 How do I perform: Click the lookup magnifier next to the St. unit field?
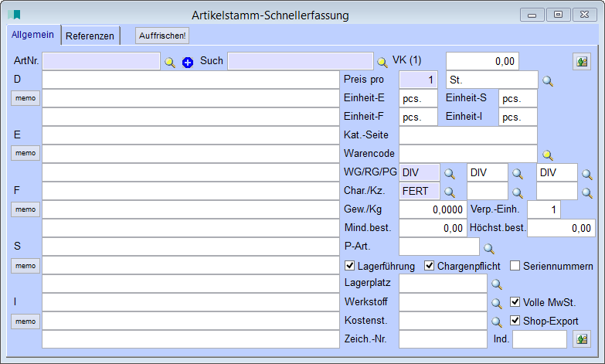pos(548,81)
